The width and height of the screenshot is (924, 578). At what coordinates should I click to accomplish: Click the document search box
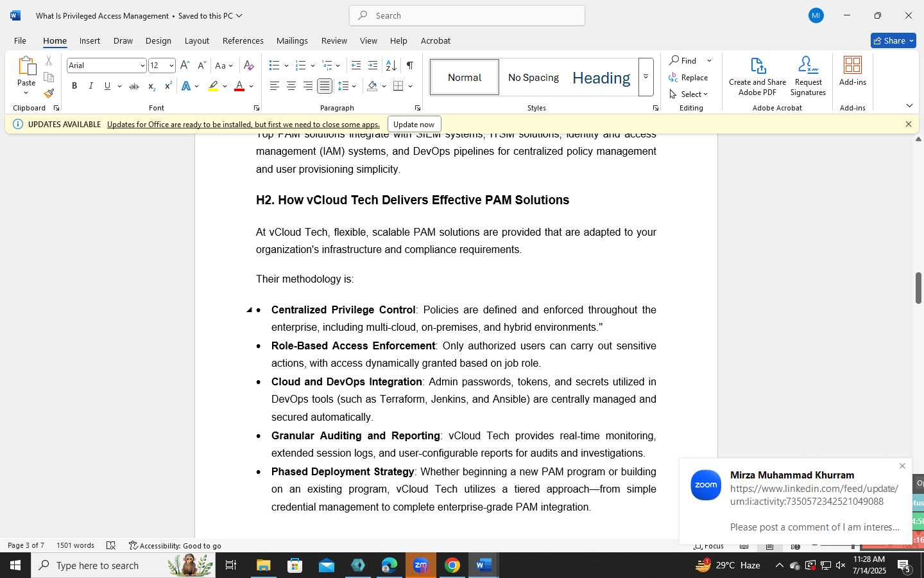467,15
